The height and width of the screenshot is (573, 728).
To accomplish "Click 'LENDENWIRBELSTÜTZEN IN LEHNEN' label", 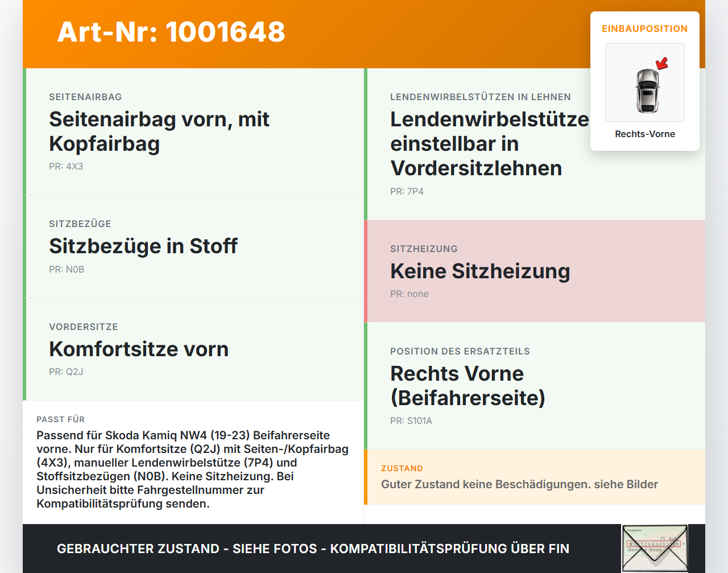I will coord(481,97).
